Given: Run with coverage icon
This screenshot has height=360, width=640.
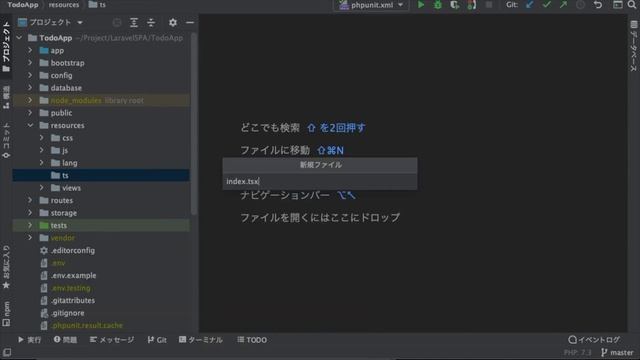Looking at the screenshot, I should tap(454, 5).
